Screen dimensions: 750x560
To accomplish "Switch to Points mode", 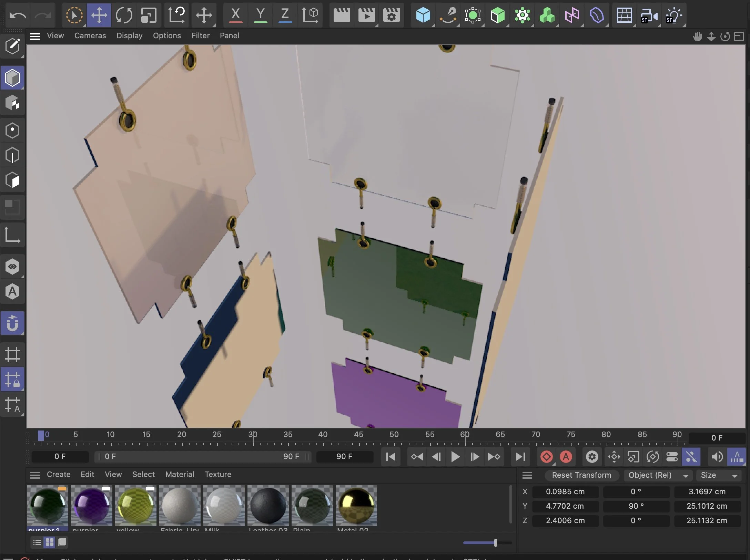I will (x=12, y=130).
